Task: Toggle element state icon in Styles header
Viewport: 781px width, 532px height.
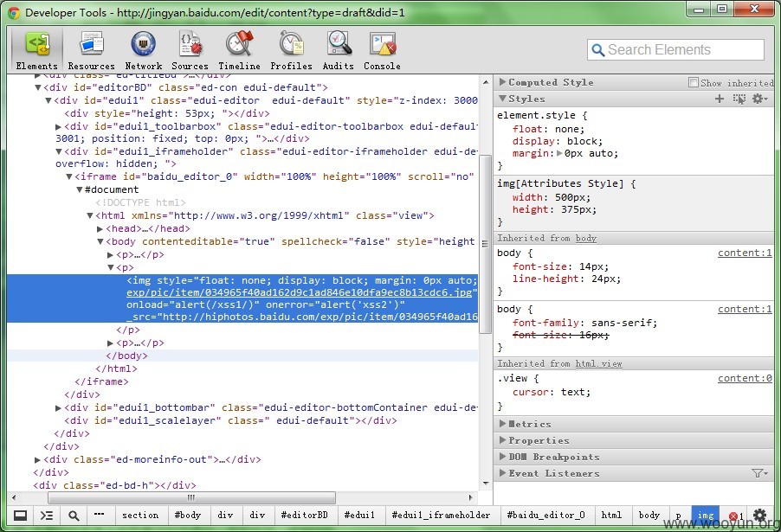Action: [x=739, y=99]
